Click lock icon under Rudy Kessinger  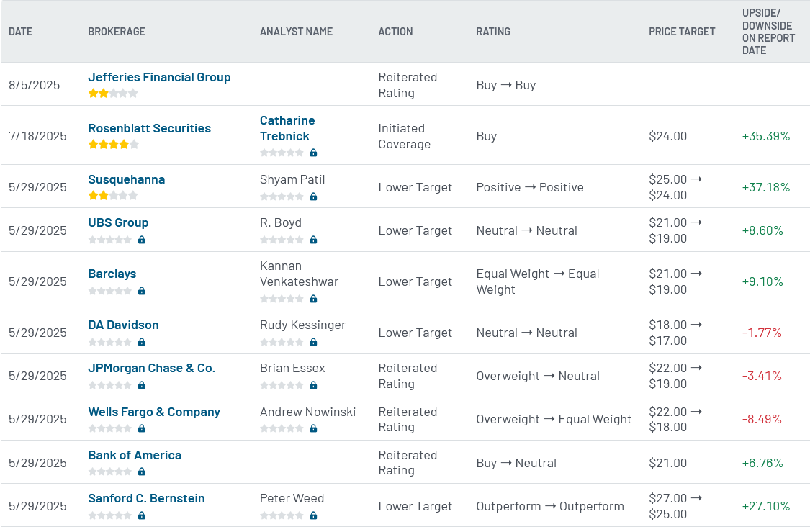[x=313, y=342]
